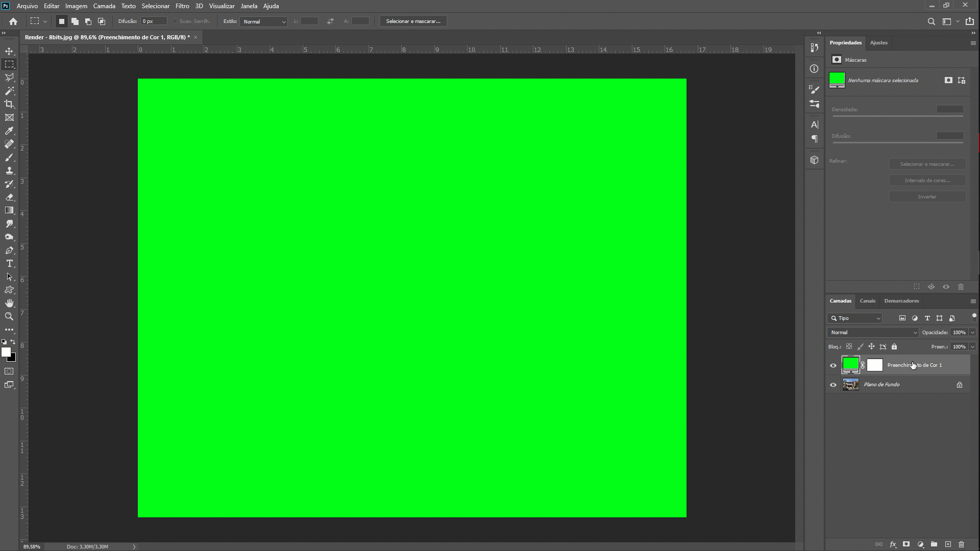Screen dimensions: 980x551
Task: Select the Path Selection tool
Action: [9, 277]
